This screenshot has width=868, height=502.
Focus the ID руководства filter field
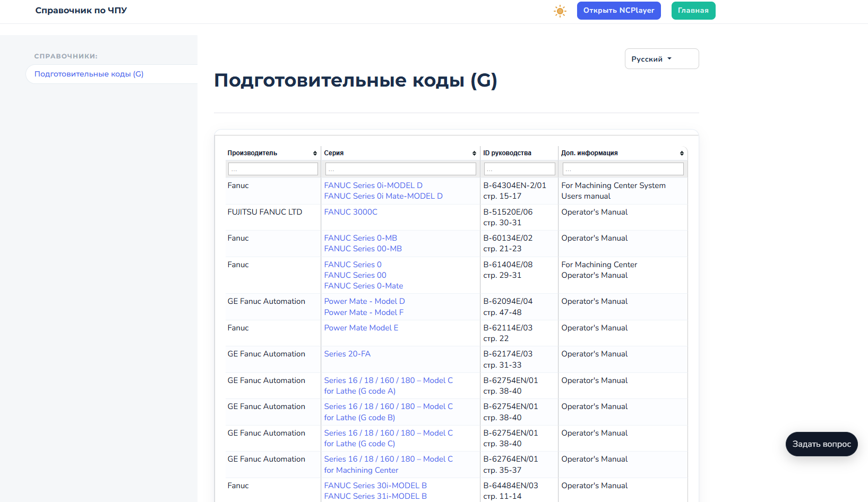click(519, 169)
